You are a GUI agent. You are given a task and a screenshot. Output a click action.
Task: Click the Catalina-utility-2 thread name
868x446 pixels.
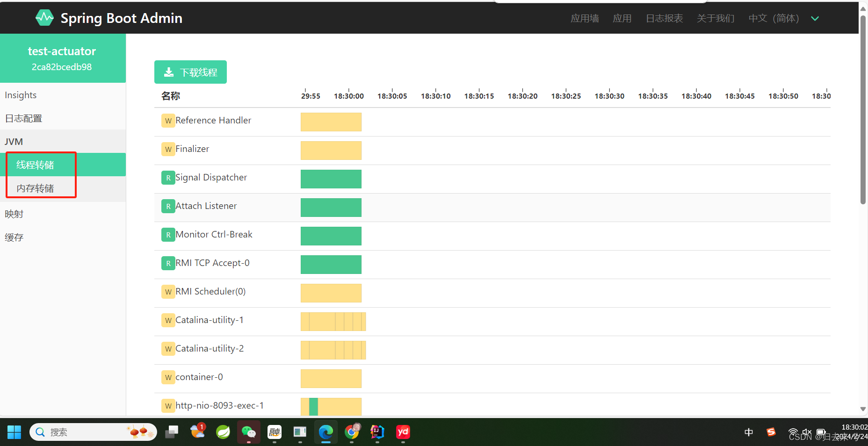pos(210,349)
